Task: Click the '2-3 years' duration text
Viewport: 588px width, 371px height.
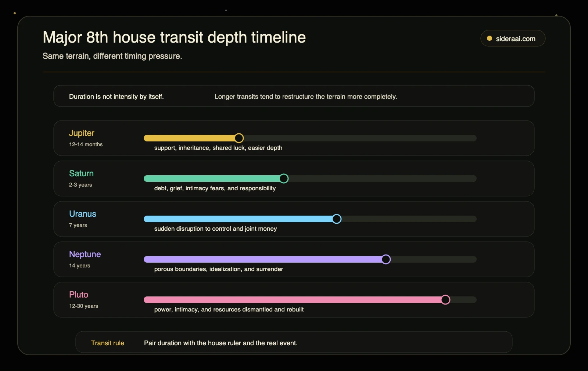Action: coord(80,185)
